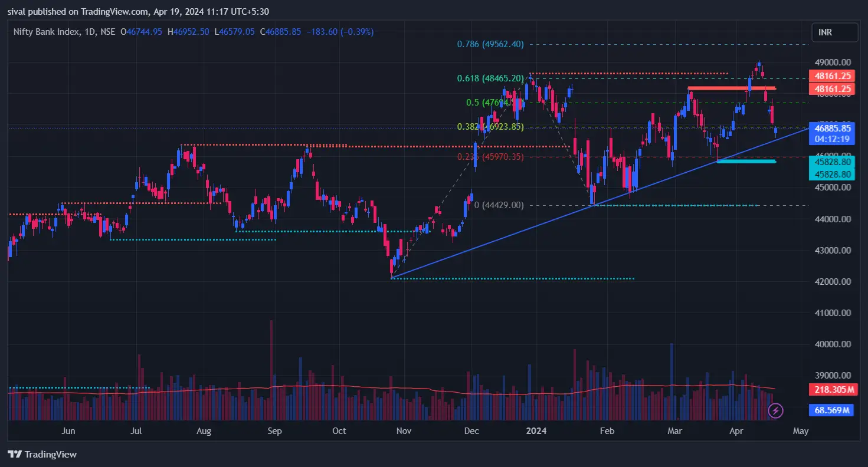Click Jul on the time axis
This screenshot has width=868, height=467.
pos(136,431)
